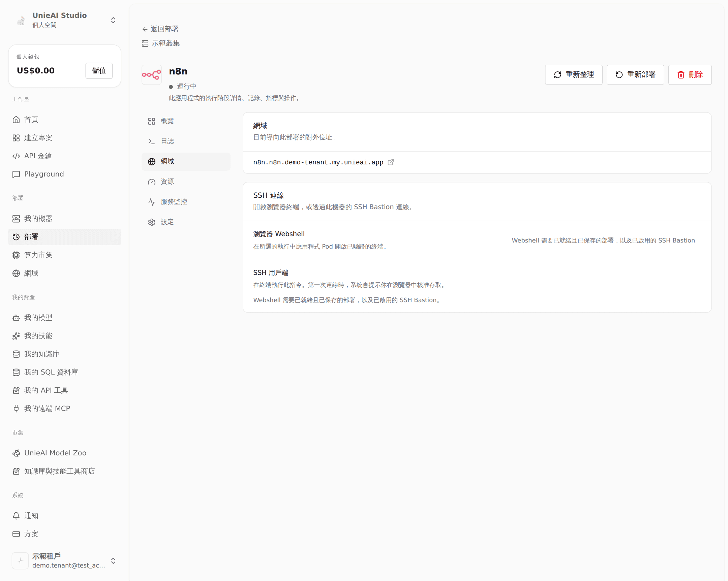Image resolution: width=728 pixels, height=581 pixels.
Task: Click the chip icon beside 算力市集
Action: tap(16, 255)
